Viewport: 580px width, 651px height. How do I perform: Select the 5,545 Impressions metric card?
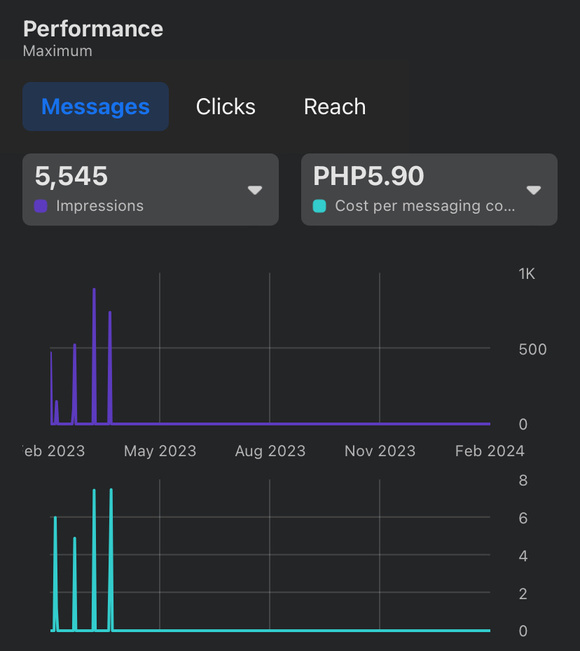pyautogui.click(x=150, y=189)
